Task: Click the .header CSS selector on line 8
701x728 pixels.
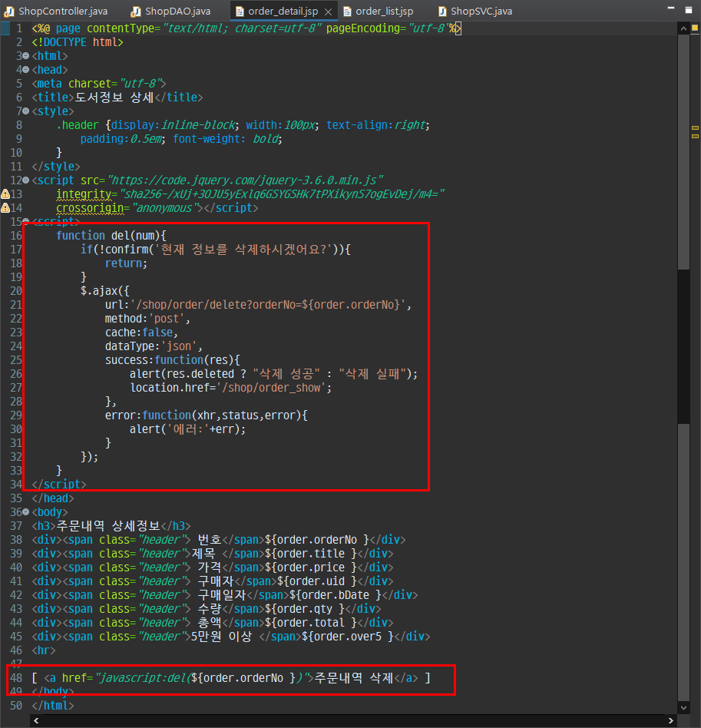Action: [x=78, y=125]
